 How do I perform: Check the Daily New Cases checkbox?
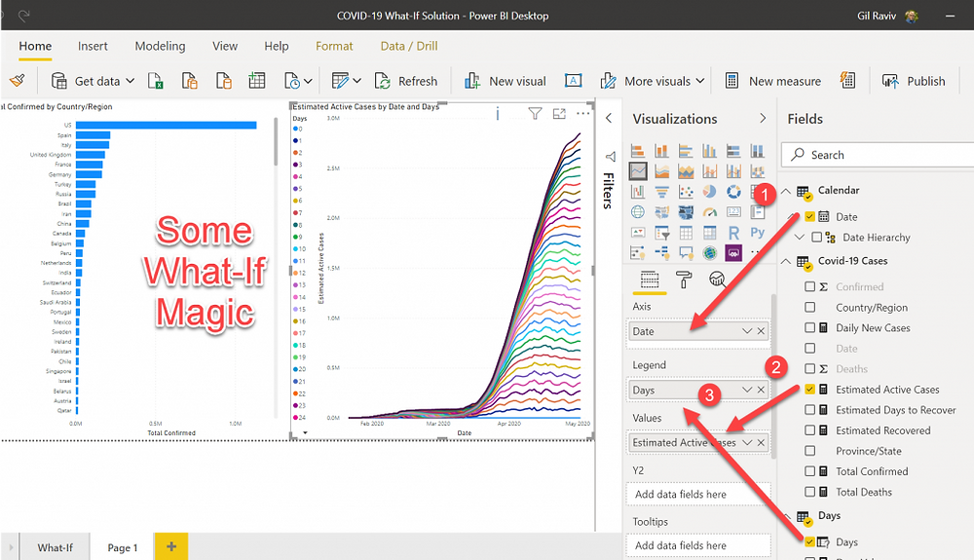(x=810, y=328)
